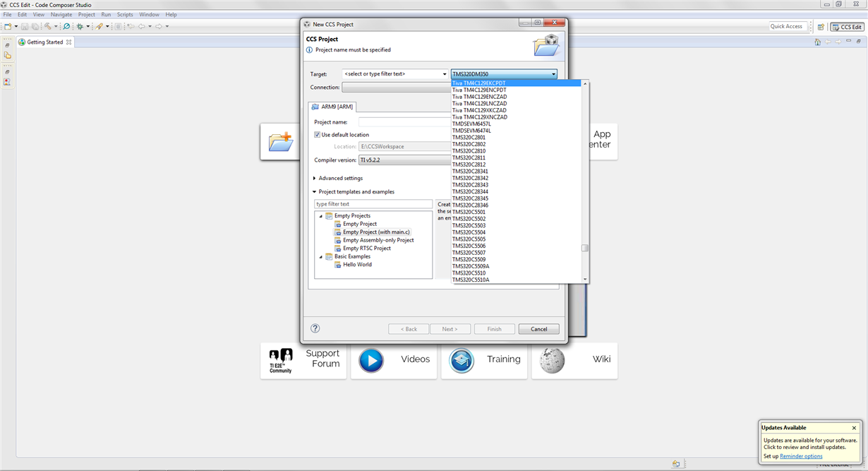Image resolution: width=868 pixels, height=471 pixels.
Task: Collapse the Empty Projects tree node
Action: click(320, 216)
